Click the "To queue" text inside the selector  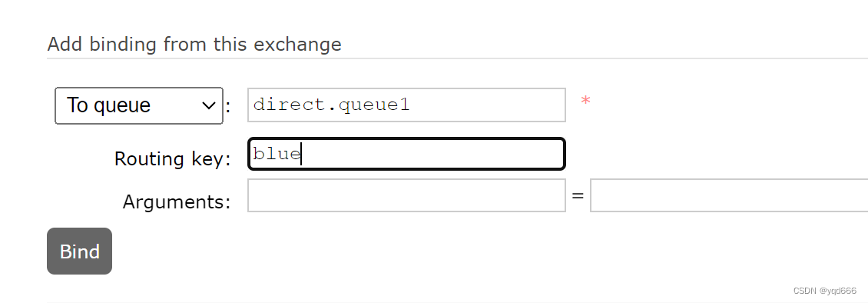pyautogui.click(x=108, y=105)
